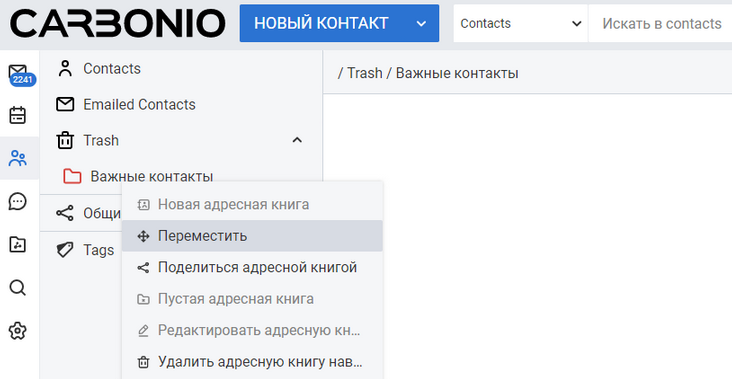
Task: Click the share icon beside Общи
Action: [x=65, y=213]
